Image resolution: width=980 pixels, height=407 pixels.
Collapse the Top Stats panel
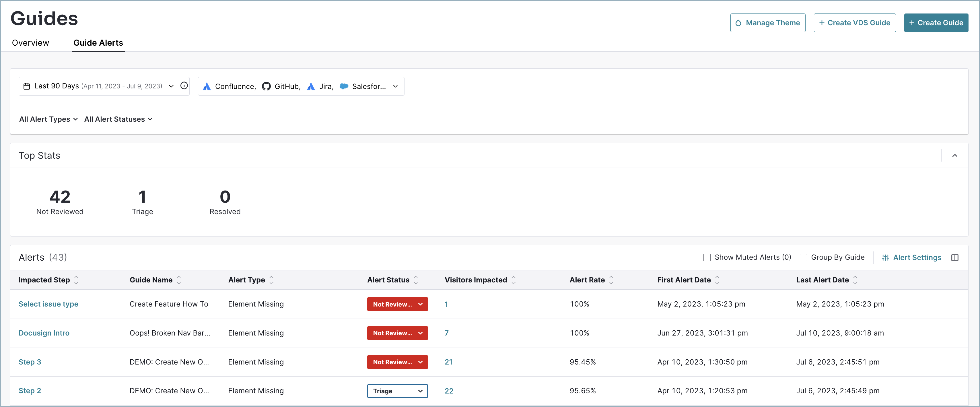[954, 155]
